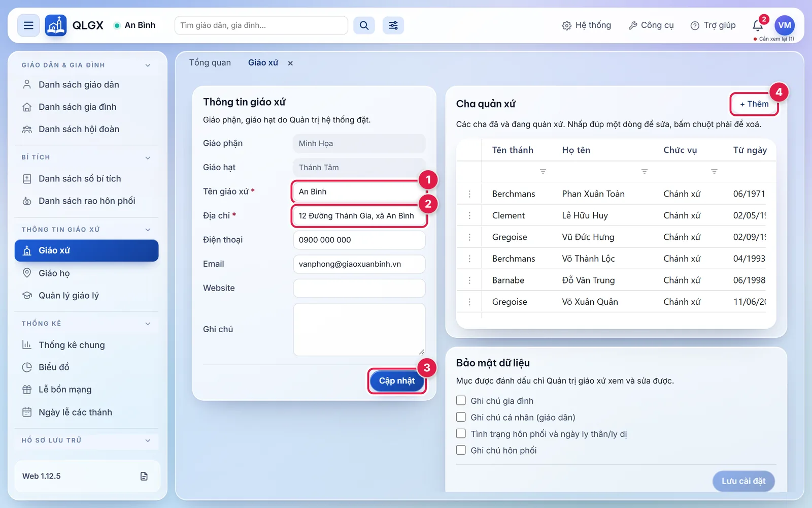Open row menu for Võ Xuân Quân
This screenshot has height=508, width=812.
(469, 302)
